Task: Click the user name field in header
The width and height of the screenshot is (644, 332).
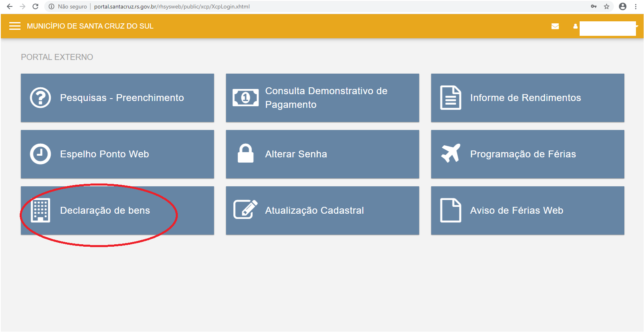Action: pyautogui.click(x=608, y=29)
